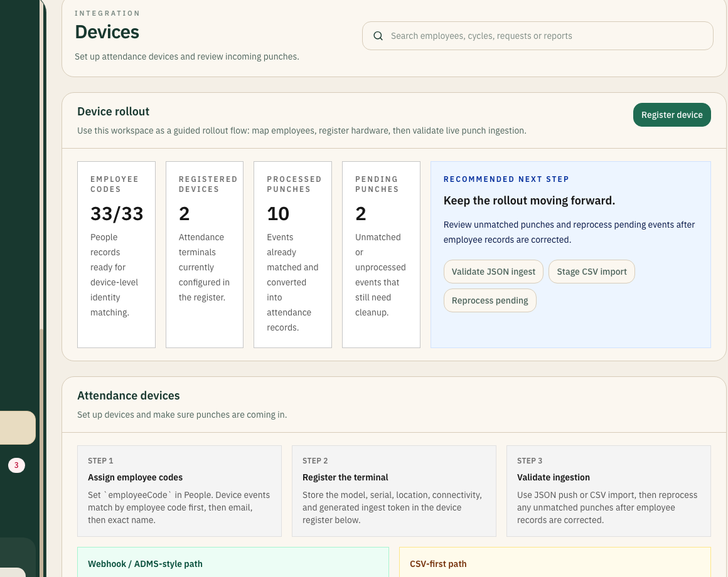Image resolution: width=728 pixels, height=577 pixels.
Task: Click the Reprocess pending pill button
Action: coord(490,300)
